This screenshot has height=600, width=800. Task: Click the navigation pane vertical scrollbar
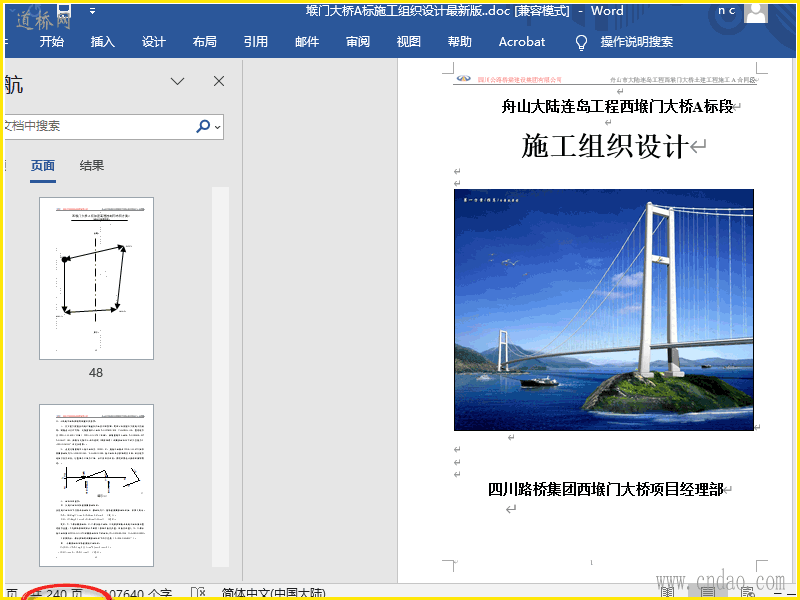pos(220,377)
